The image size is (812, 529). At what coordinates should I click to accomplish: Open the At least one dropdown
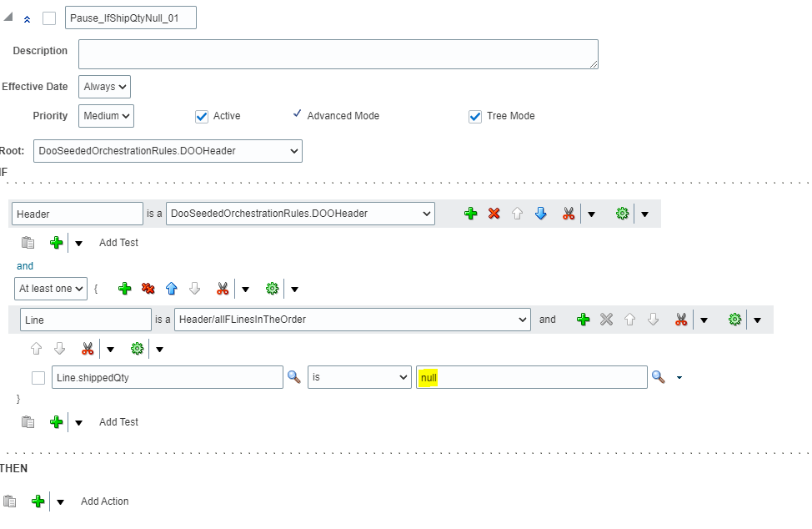[51, 289]
